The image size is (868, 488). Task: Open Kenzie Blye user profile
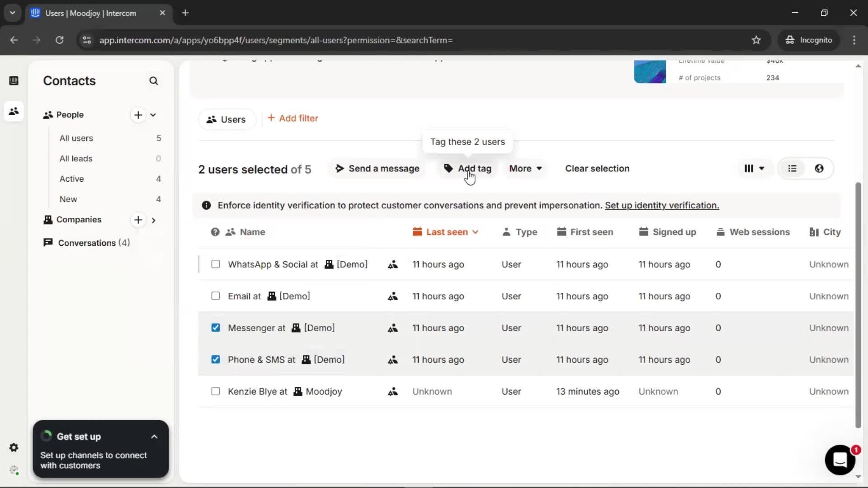click(x=252, y=392)
